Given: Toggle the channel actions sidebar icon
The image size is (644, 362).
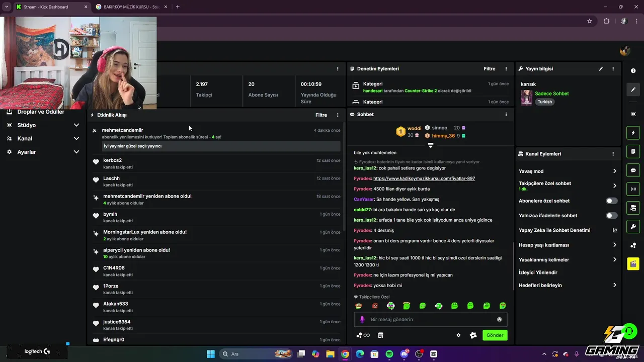Looking at the screenshot, I should (x=633, y=208).
